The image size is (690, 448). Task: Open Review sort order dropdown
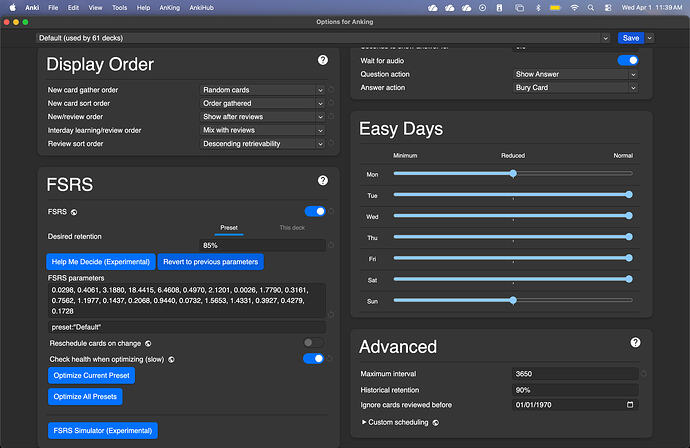point(262,144)
